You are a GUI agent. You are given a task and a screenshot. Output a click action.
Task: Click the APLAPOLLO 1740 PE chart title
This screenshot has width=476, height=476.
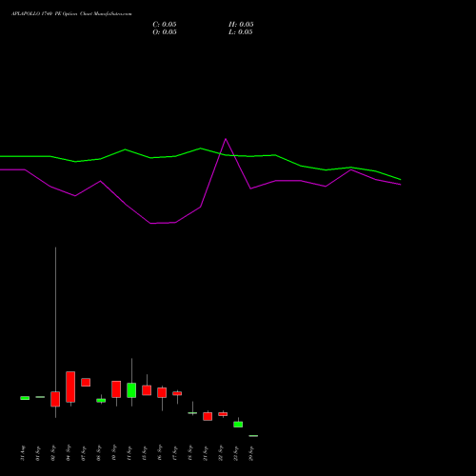71,14
